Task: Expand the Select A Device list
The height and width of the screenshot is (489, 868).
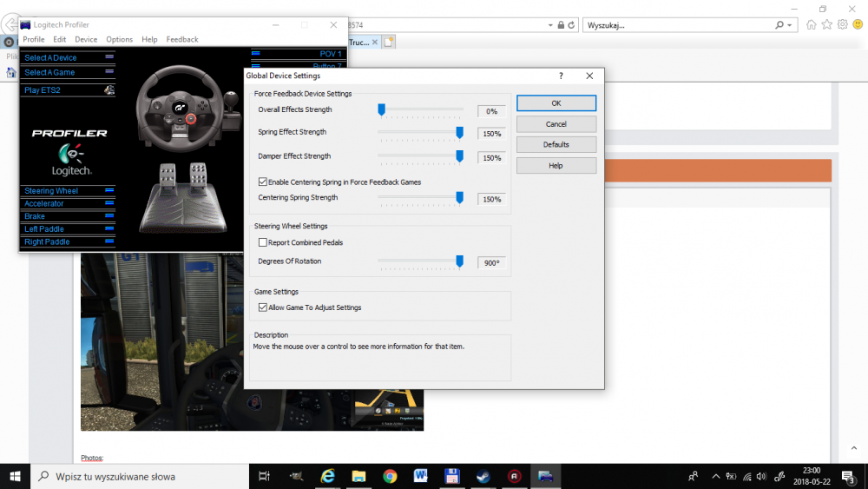Action: pos(109,57)
